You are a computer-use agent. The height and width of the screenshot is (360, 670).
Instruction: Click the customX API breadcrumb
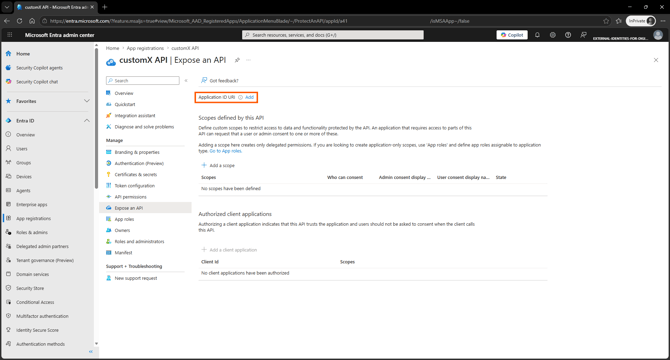[185, 48]
